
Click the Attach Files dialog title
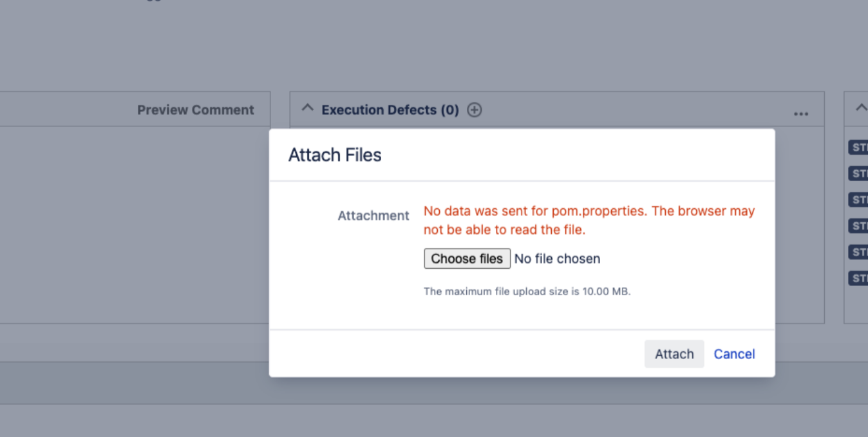click(335, 155)
